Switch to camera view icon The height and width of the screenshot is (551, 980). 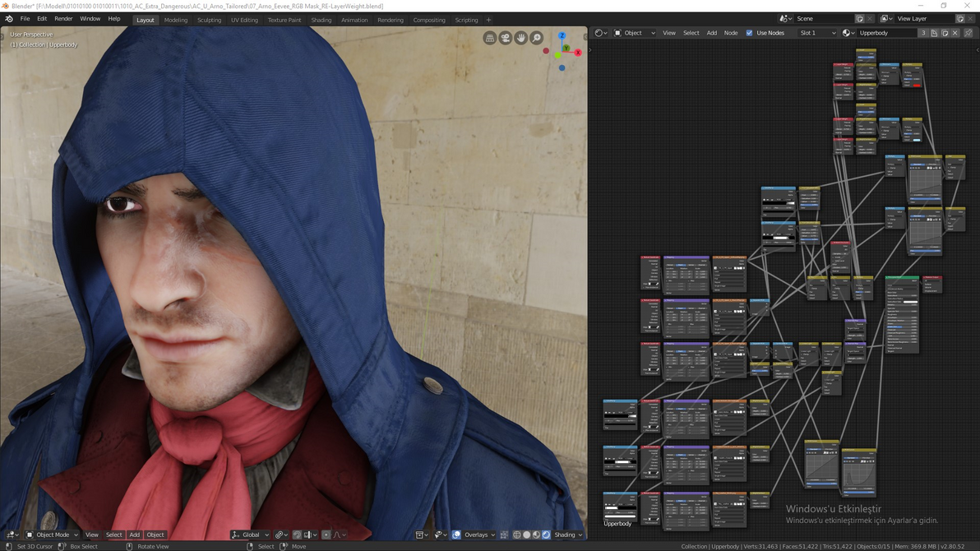coord(506,38)
